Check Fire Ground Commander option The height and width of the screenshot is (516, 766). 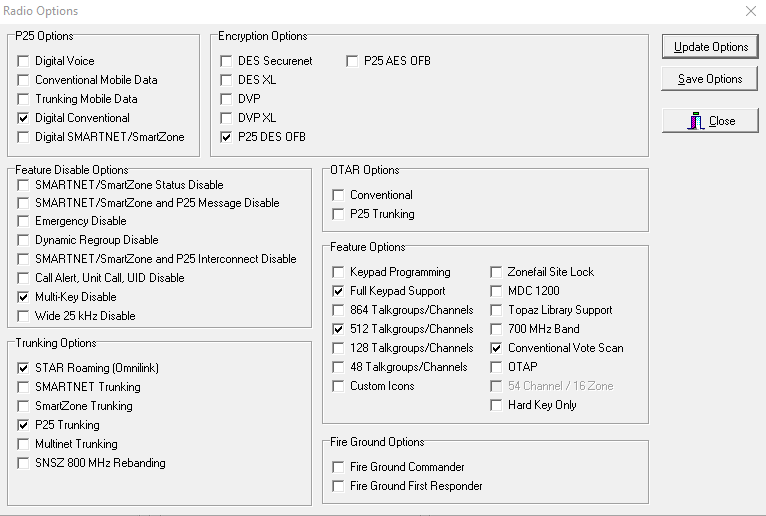tap(338, 467)
